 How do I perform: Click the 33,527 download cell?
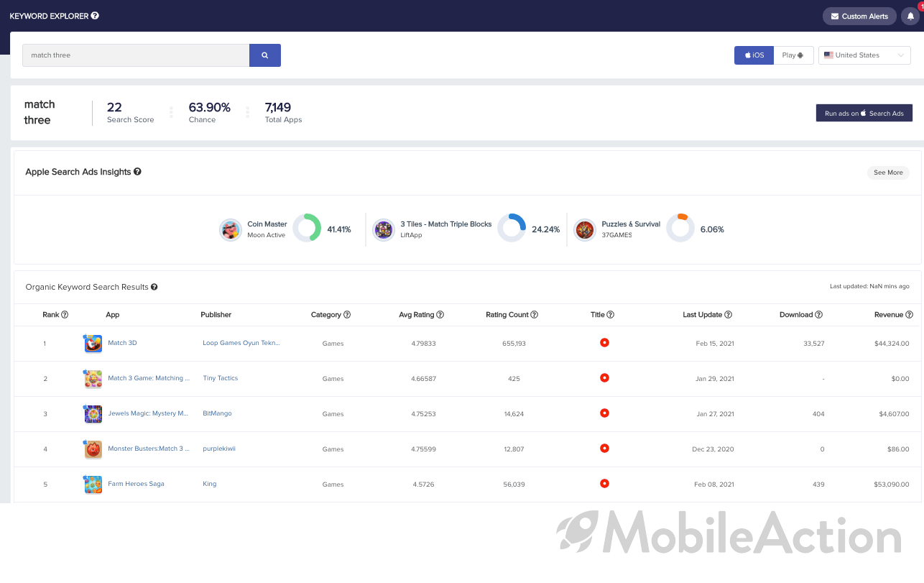(814, 344)
